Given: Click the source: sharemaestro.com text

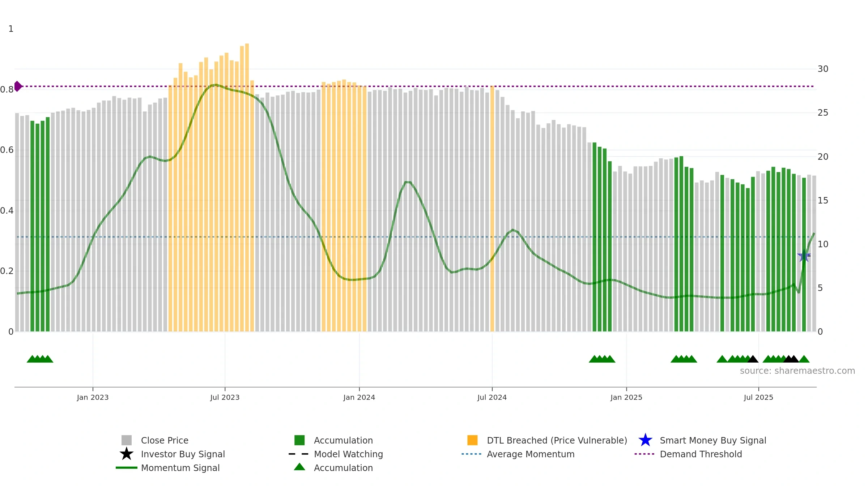Looking at the screenshot, I should tap(797, 371).
